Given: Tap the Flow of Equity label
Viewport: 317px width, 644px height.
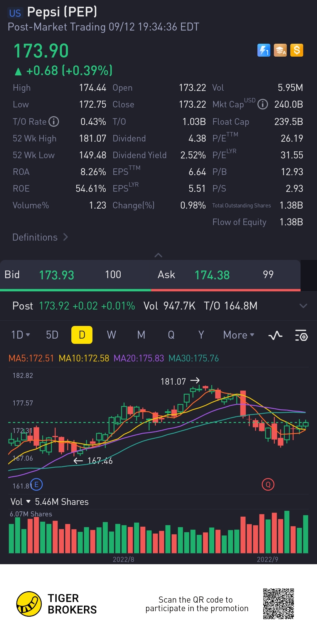Looking at the screenshot, I should (240, 222).
